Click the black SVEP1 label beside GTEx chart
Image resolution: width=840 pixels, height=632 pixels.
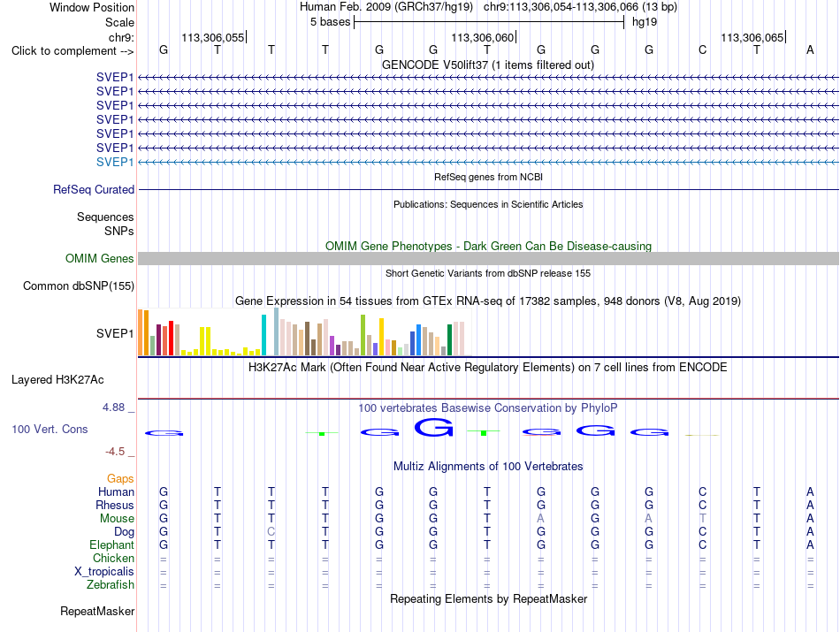(x=115, y=333)
